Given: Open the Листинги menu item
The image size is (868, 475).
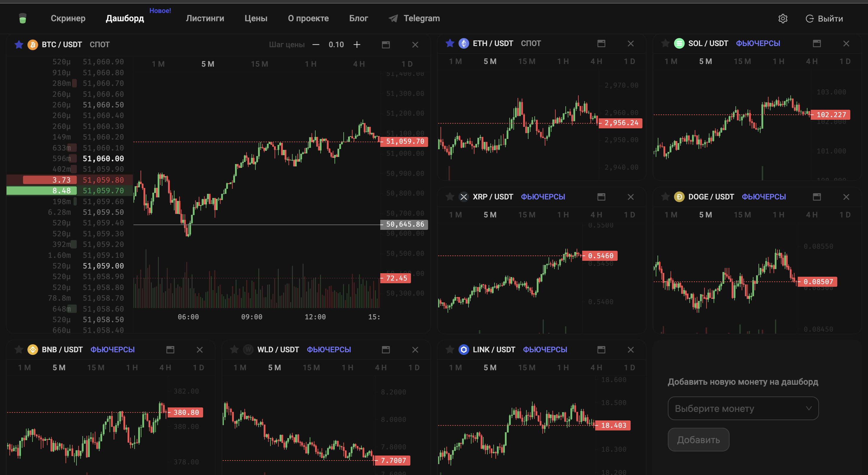Looking at the screenshot, I should click(x=205, y=18).
